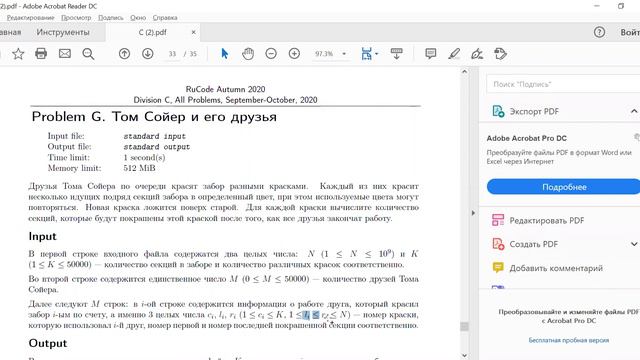This screenshot has width=640, height=360.
Task: Click the blue Подробнее button
Action: 564,187
